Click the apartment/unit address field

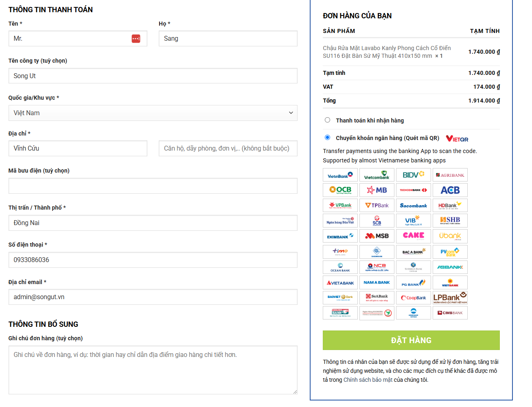pyautogui.click(x=228, y=149)
